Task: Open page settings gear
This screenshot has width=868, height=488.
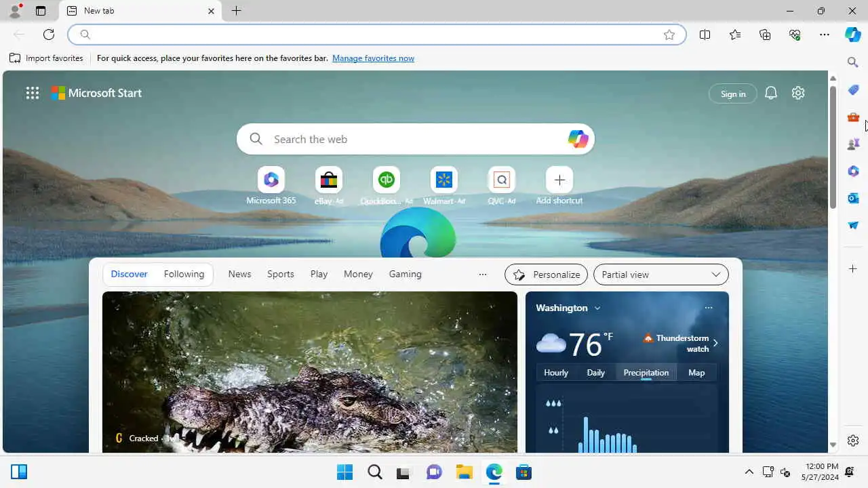Action: (798, 94)
